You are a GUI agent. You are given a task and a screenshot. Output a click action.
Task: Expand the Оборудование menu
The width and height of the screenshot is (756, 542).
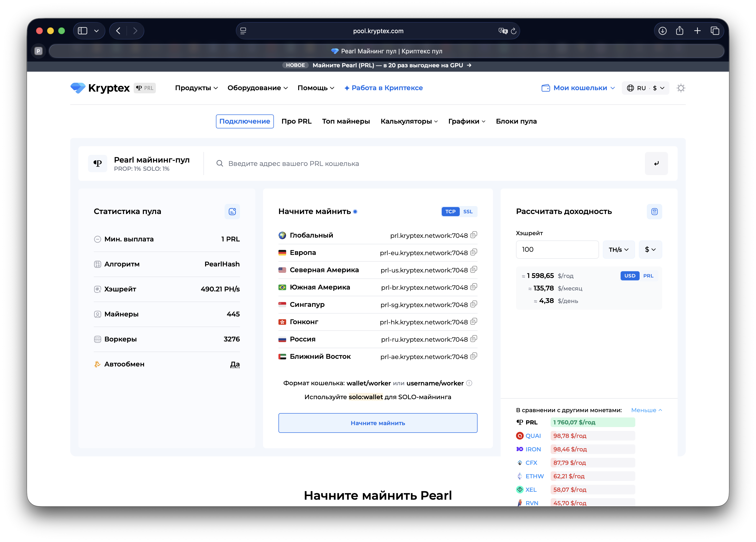click(x=257, y=88)
